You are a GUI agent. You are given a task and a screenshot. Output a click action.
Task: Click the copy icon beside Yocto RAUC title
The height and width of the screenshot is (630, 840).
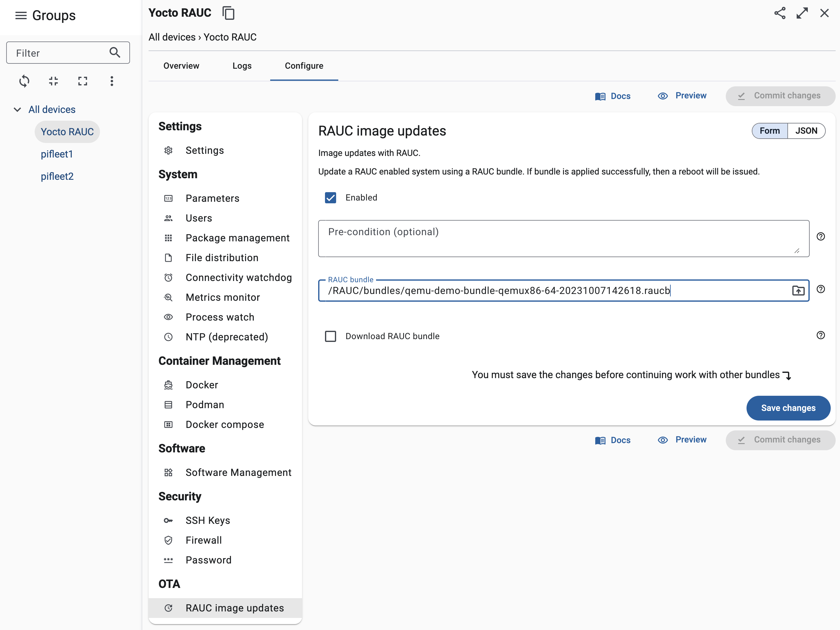pos(229,12)
